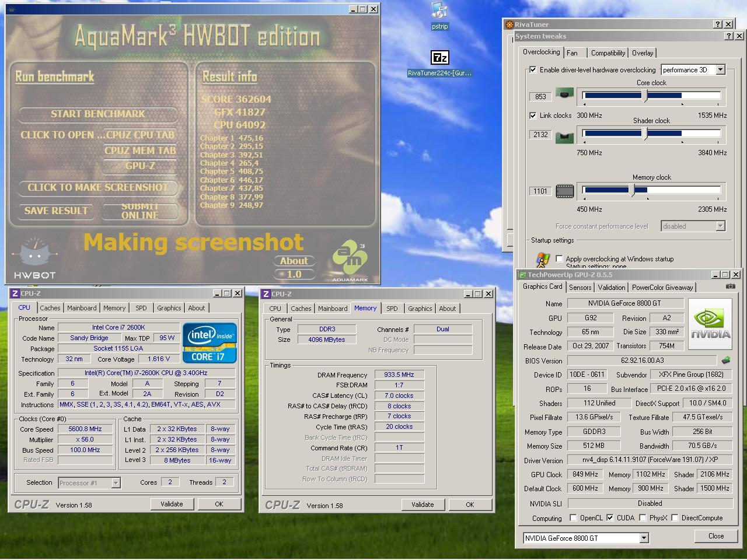Click the shader clock chip icon

pos(564,137)
